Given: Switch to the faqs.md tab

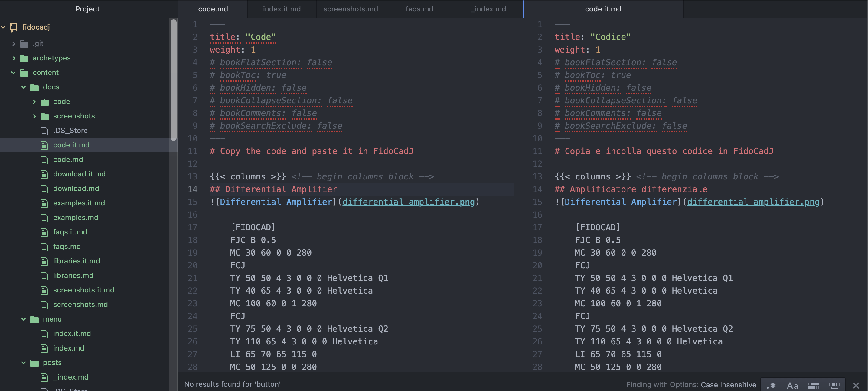Looking at the screenshot, I should 419,9.
